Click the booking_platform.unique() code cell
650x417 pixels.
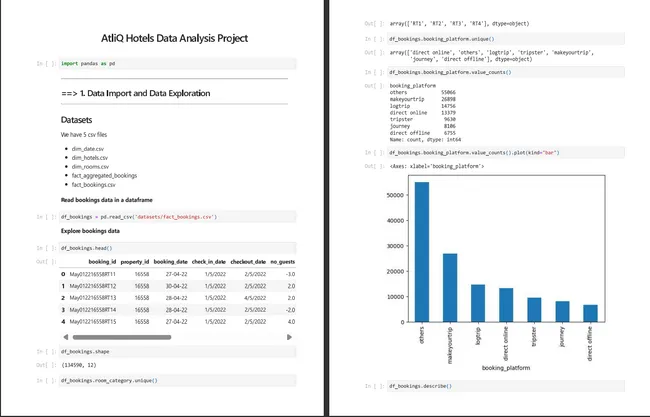pos(506,39)
